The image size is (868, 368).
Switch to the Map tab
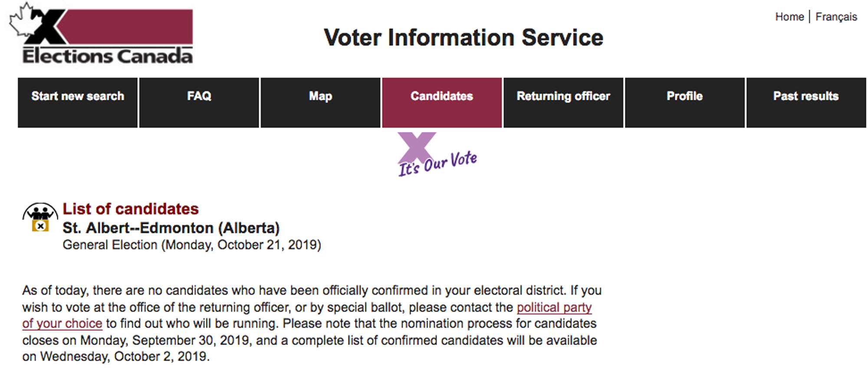point(321,103)
